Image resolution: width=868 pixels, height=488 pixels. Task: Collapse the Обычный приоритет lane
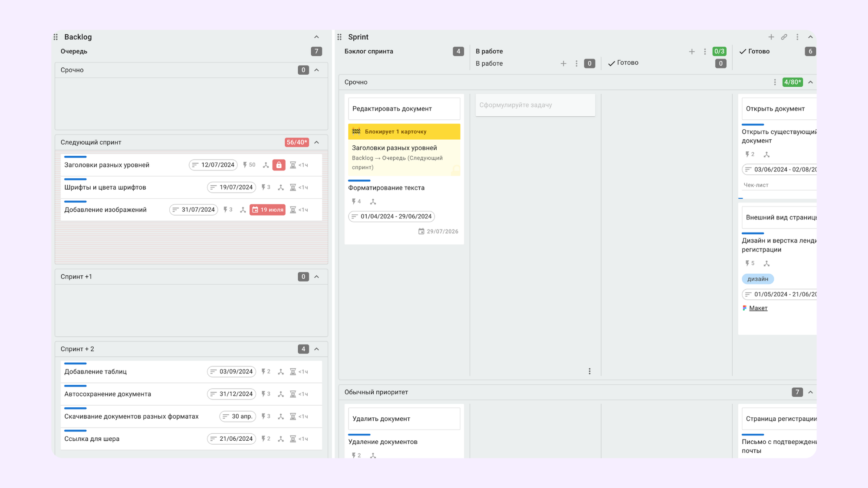pyautogui.click(x=810, y=392)
